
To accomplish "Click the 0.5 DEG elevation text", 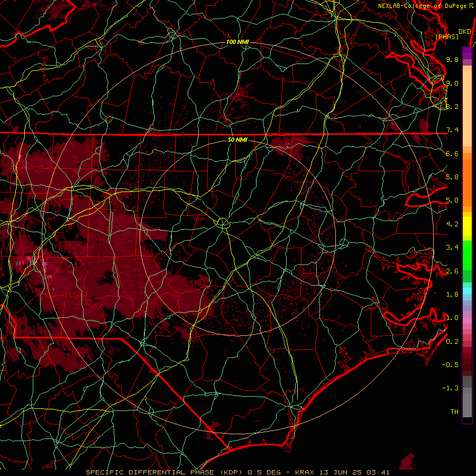I will pos(264,472).
